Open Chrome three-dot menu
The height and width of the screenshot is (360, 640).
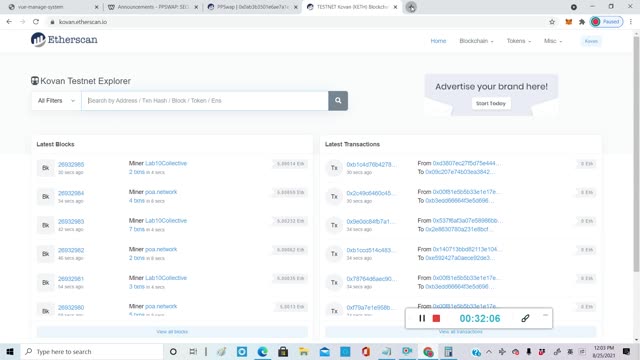click(631, 22)
